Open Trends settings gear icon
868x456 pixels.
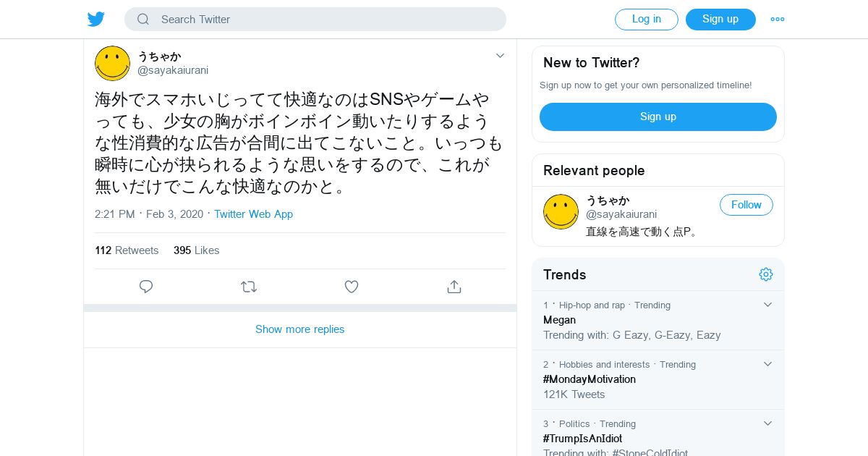pyautogui.click(x=766, y=274)
